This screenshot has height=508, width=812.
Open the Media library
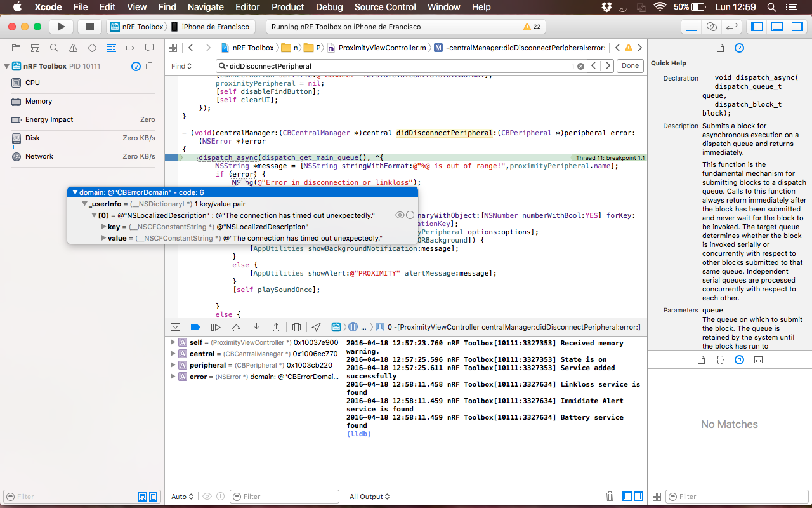tap(758, 359)
